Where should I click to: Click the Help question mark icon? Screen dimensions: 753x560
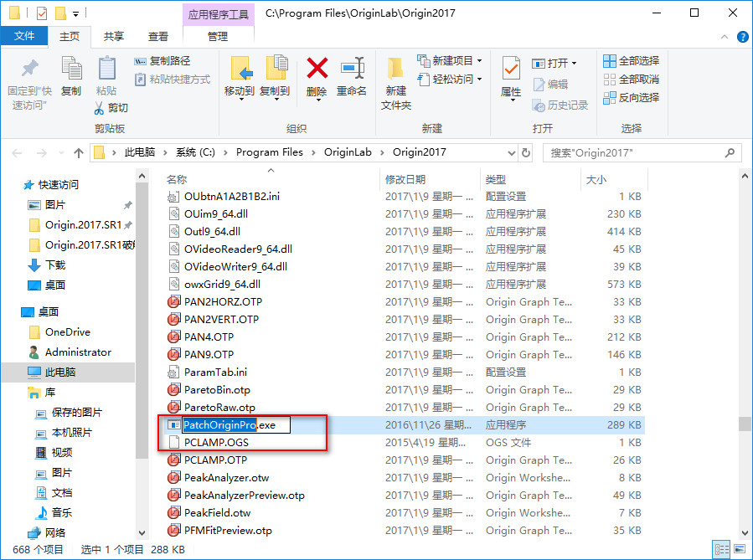click(x=742, y=37)
